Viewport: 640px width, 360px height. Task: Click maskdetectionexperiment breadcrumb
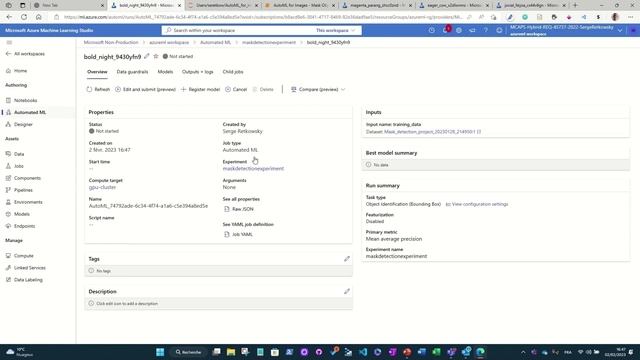[x=269, y=42]
